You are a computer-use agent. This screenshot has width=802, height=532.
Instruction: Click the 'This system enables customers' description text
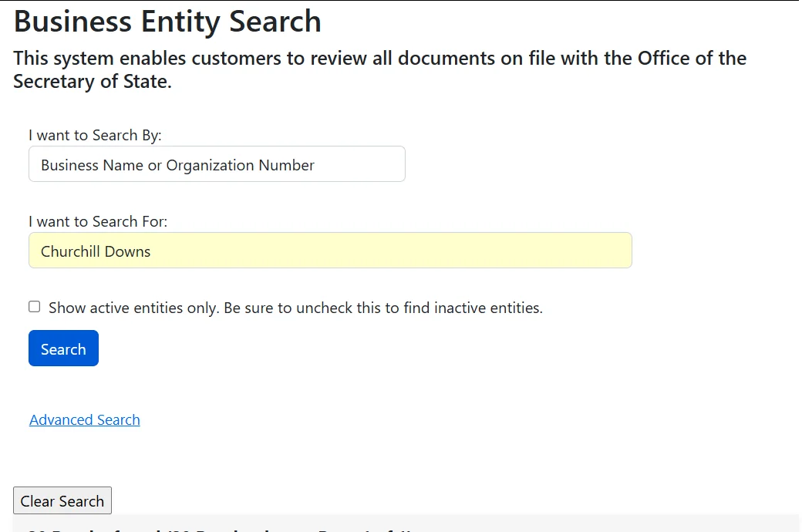coord(379,69)
